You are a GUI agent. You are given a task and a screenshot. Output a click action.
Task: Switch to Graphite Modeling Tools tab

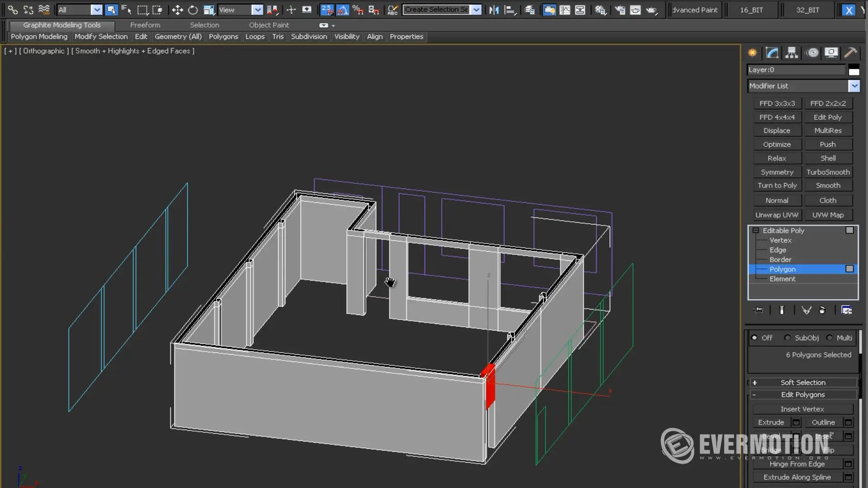coord(62,25)
